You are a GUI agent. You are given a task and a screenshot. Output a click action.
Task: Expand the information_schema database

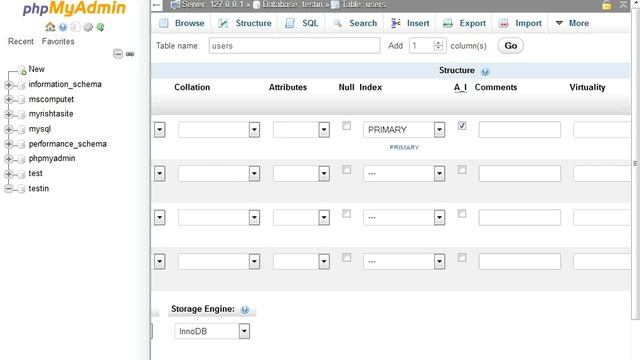8,85
